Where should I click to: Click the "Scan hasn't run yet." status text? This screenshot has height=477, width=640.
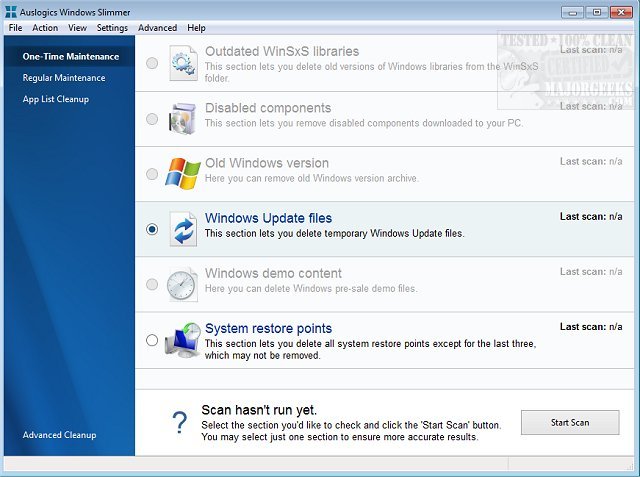coord(259,410)
